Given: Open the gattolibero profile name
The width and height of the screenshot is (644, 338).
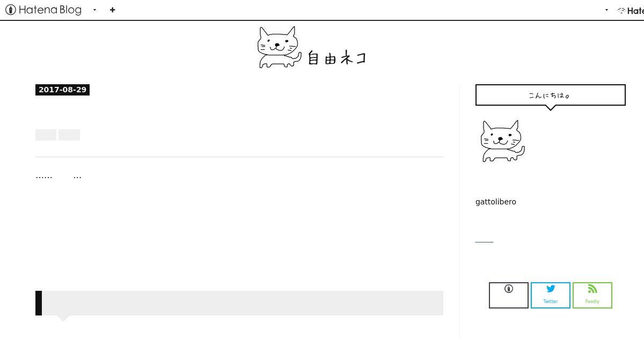Looking at the screenshot, I should click(496, 202).
